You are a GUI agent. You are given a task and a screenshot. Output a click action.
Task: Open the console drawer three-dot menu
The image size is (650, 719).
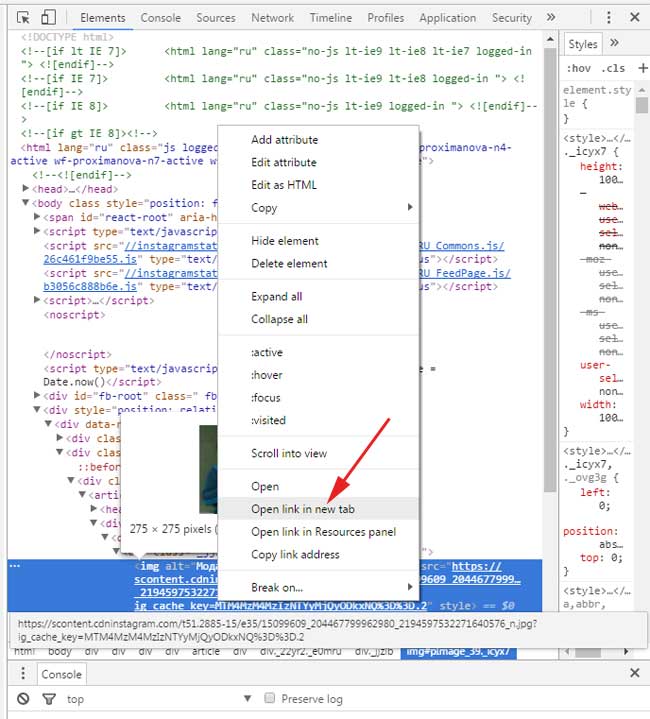pos(20,675)
